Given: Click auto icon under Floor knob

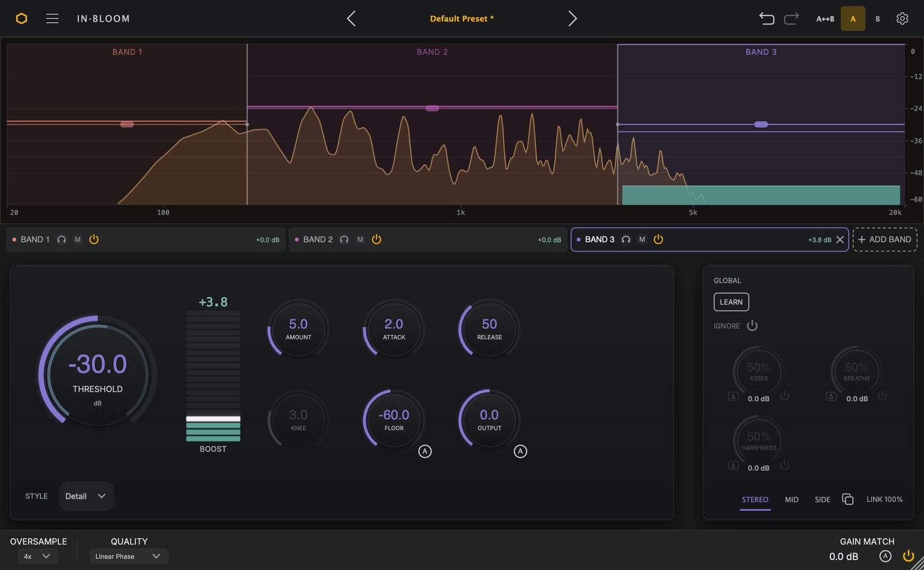Looking at the screenshot, I should [x=425, y=452].
